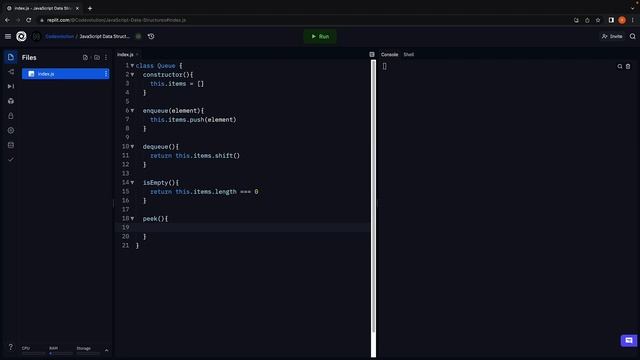Open the Unit tests checkmark tool
640x360 pixels.
coord(11,160)
